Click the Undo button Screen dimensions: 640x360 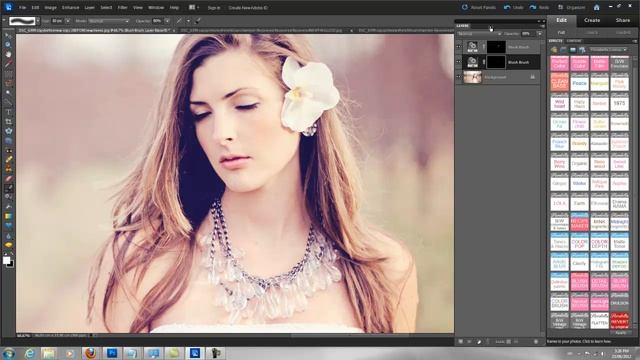tap(513, 7)
